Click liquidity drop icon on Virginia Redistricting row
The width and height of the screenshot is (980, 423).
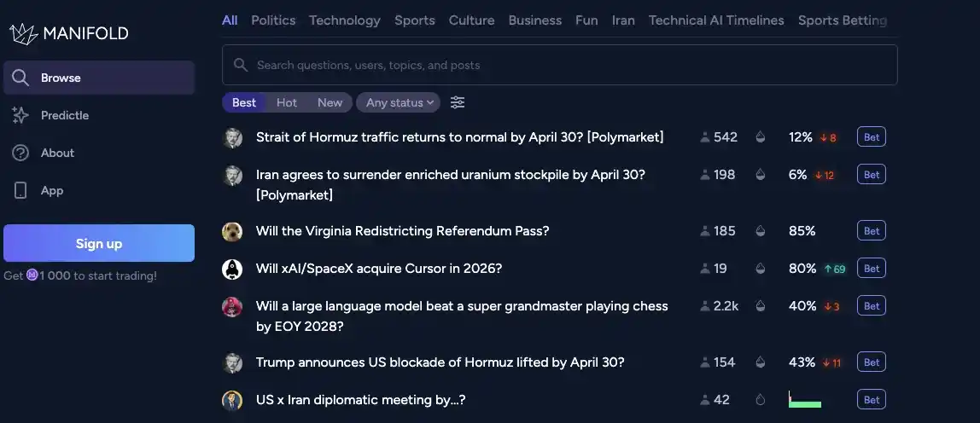(760, 230)
